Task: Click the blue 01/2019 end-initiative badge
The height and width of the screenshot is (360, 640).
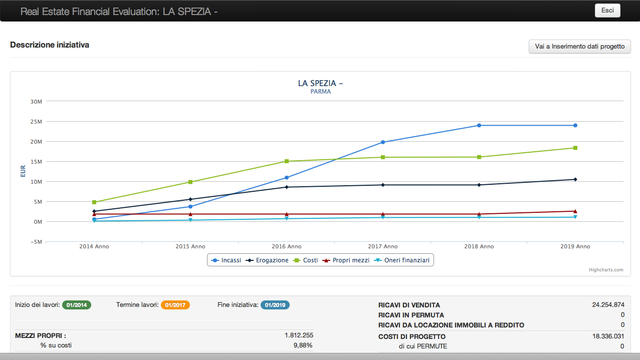Action: click(275, 305)
